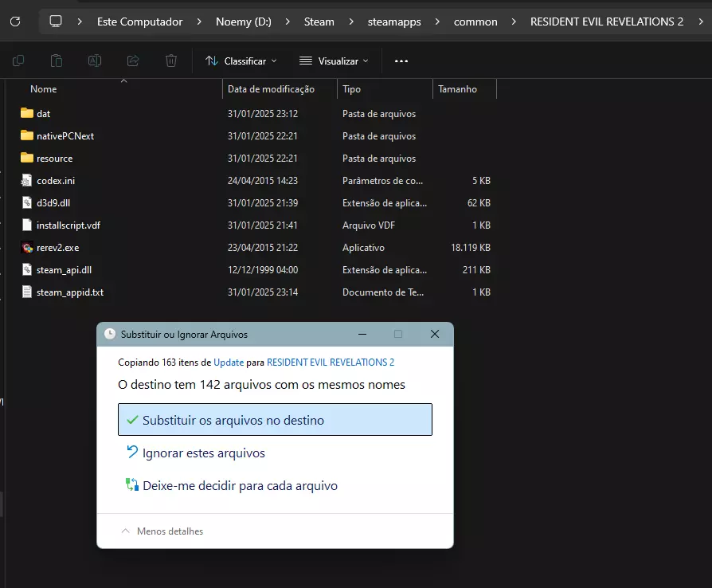This screenshot has height=588, width=712.
Task: Select the resource folder icon
Action: pyautogui.click(x=27, y=158)
